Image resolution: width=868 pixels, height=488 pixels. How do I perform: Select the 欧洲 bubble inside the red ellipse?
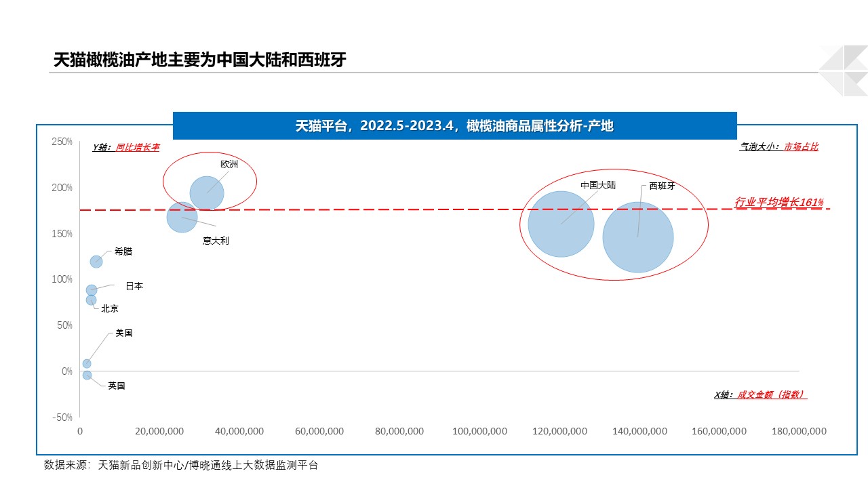(x=206, y=193)
